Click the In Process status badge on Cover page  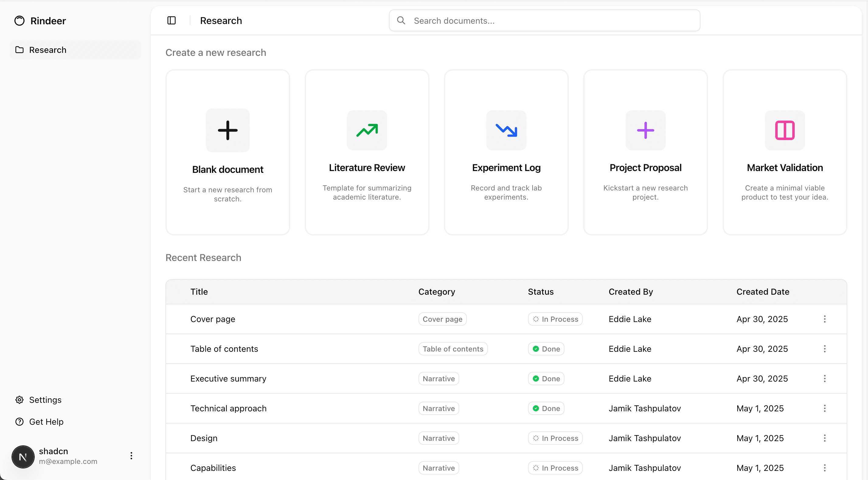point(555,319)
